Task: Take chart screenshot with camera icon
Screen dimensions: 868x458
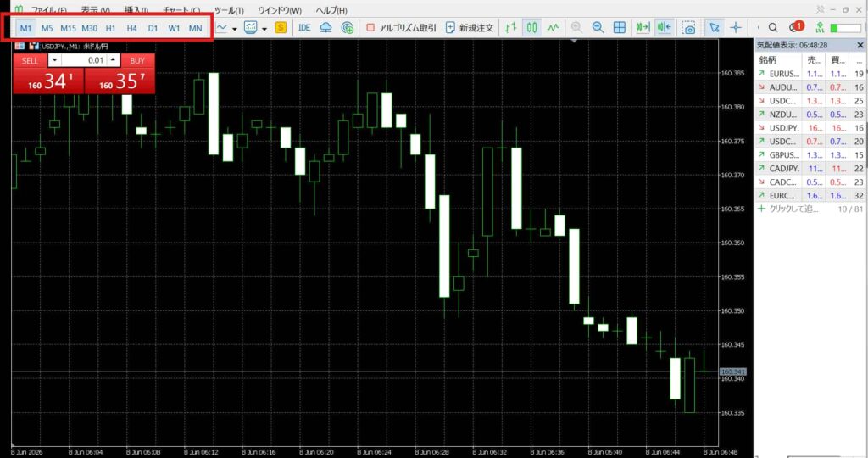Action: 688,28
